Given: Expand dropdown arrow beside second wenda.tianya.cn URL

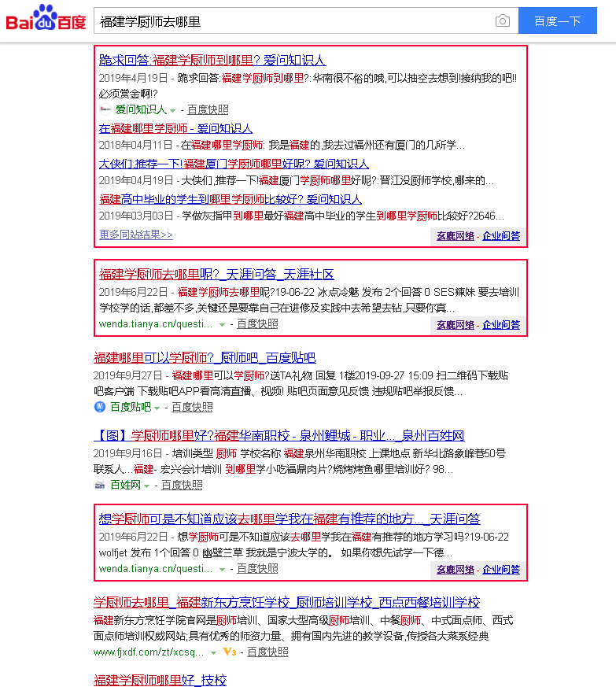Looking at the screenshot, I should point(222,569).
